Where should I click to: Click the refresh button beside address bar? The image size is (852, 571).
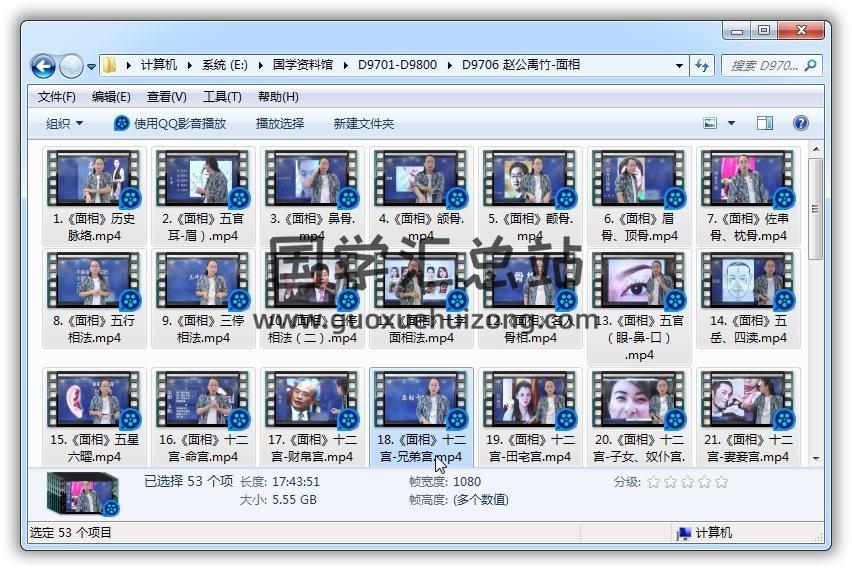pos(702,66)
